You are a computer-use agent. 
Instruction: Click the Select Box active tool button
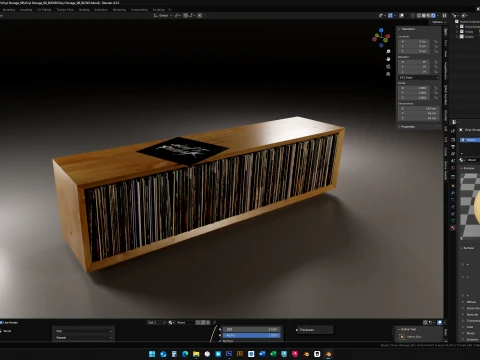402,337
